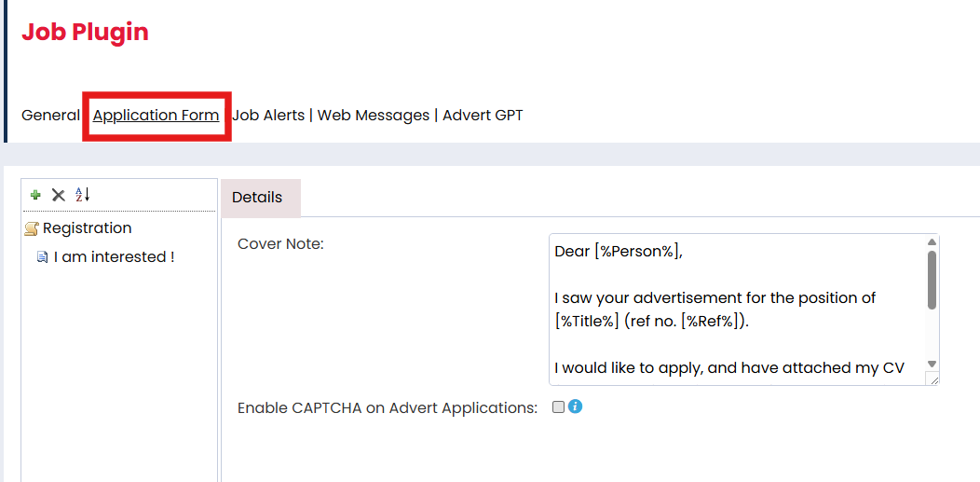Viewport: 980px width, 482px height.
Task: Click the Cover Note resize handle
Action: point(934,379)
